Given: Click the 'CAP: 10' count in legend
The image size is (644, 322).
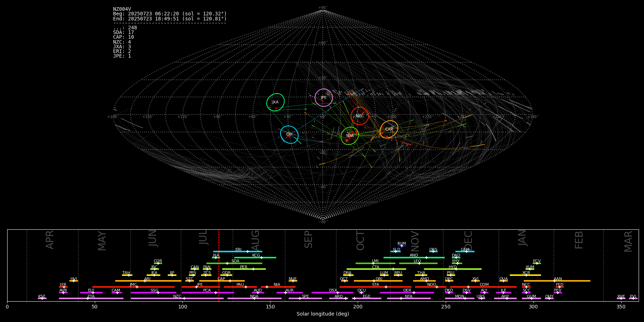Looking at the screenshot, I should tap(123, 37).
